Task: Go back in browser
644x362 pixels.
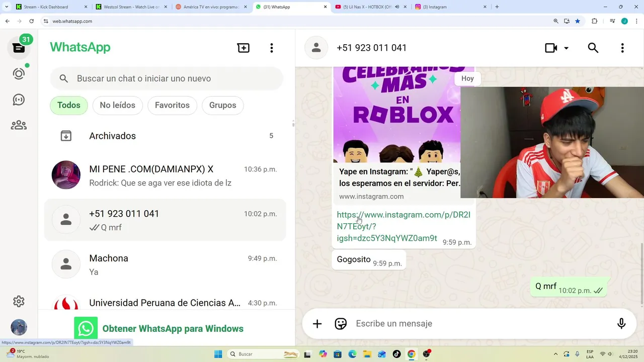Action: coord(7,21)
